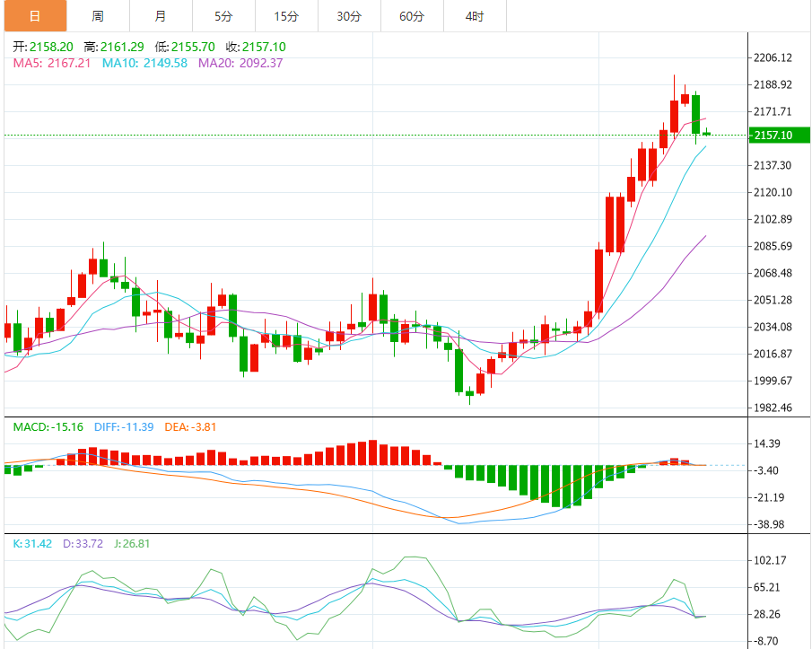Screen dimensions: 812x649
Task: Click the K: 31.42 KDJ label
Action: coord(32,543)
